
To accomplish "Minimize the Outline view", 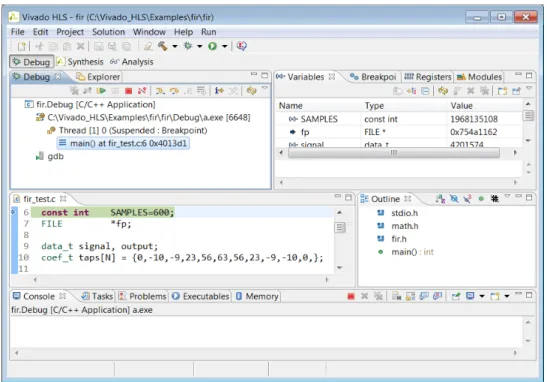I will click(518, 196).
